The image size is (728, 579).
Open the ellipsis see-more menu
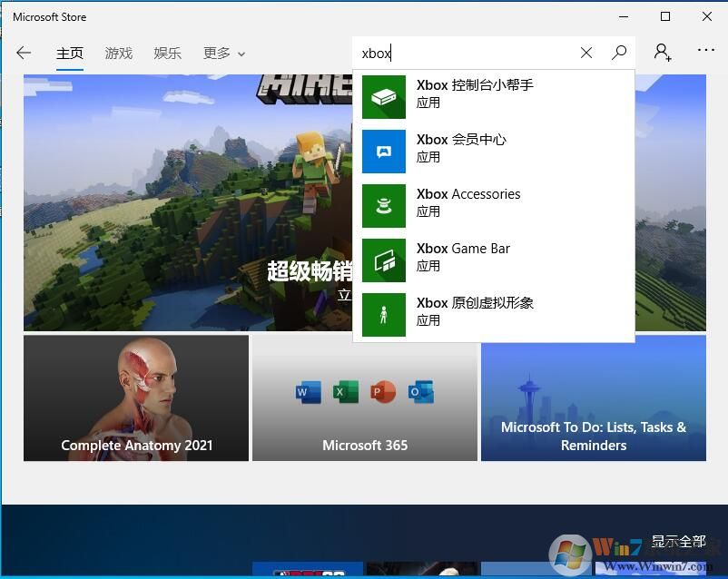pyautogui.click(x=705, y=52)
